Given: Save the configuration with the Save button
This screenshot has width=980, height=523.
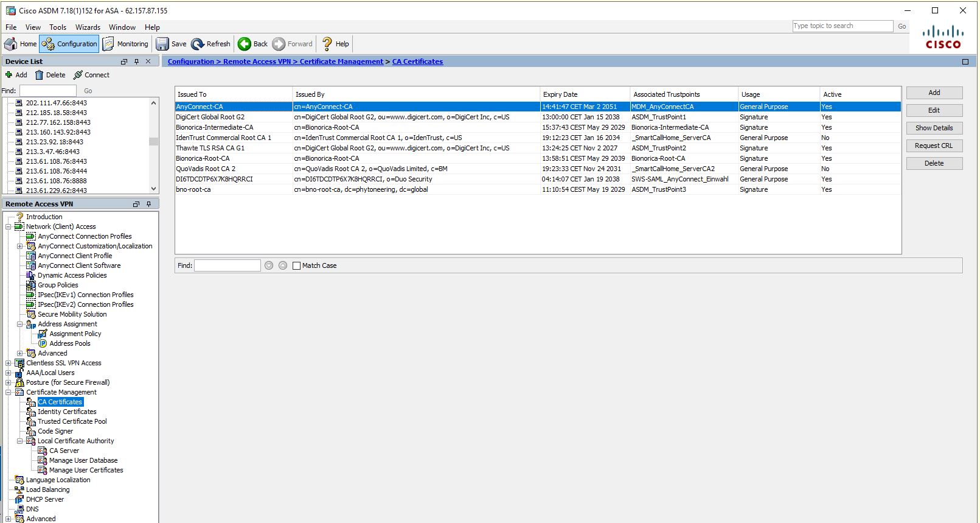Looking at the screenshot, I should pyautogui.click(x=172, y=44).
